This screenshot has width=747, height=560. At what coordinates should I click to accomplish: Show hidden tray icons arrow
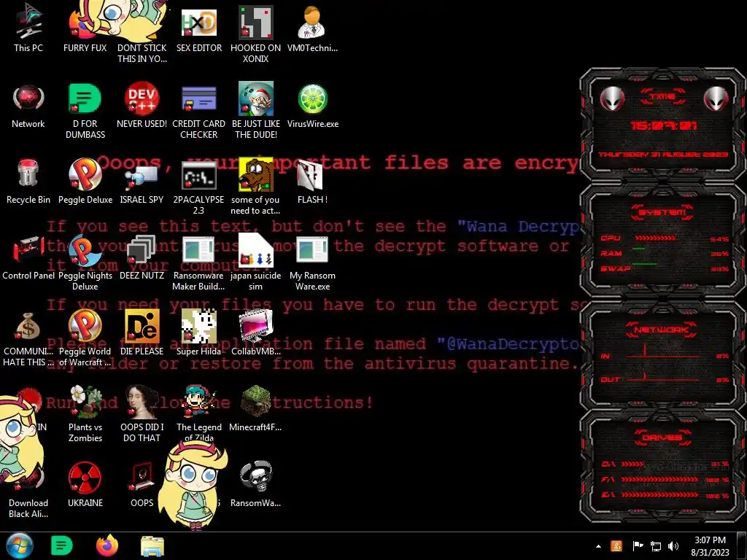(598, 546)
